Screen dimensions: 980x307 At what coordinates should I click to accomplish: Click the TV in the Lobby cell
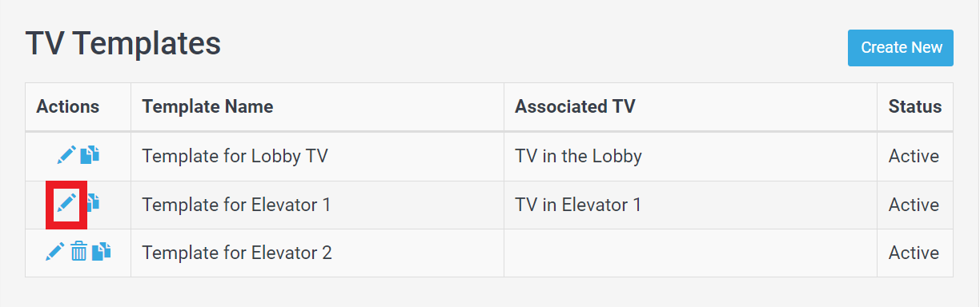[x=578, y=156]
